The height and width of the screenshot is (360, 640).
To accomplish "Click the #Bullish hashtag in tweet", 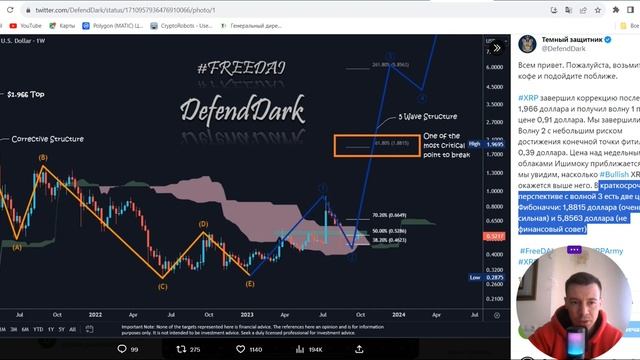I will pos(614,174).
